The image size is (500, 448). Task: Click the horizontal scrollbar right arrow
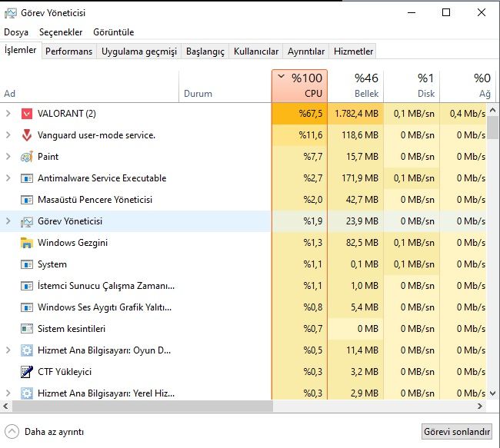[480, 407]
